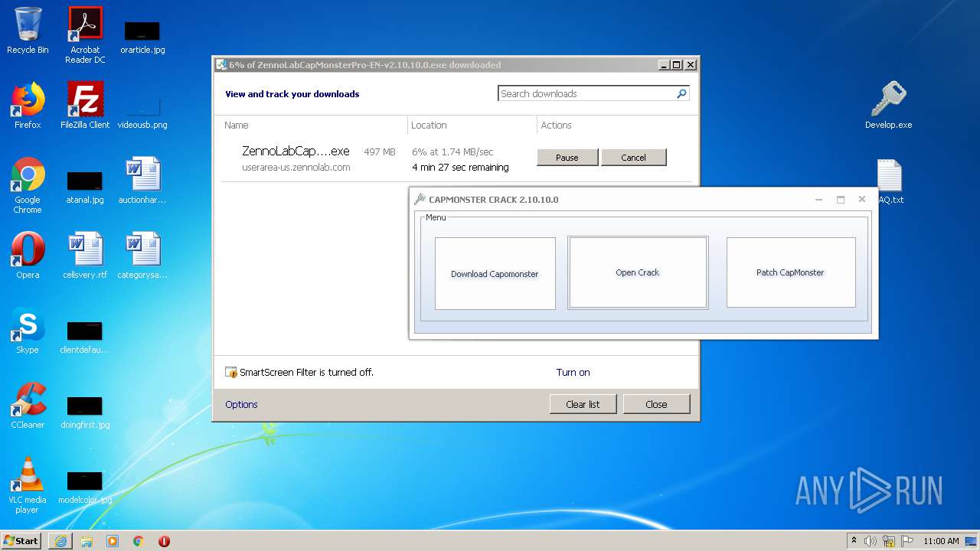The height and width of the screenshot is (551, 980).
Task: Click the network tray icon
Action: click(888, 541)
